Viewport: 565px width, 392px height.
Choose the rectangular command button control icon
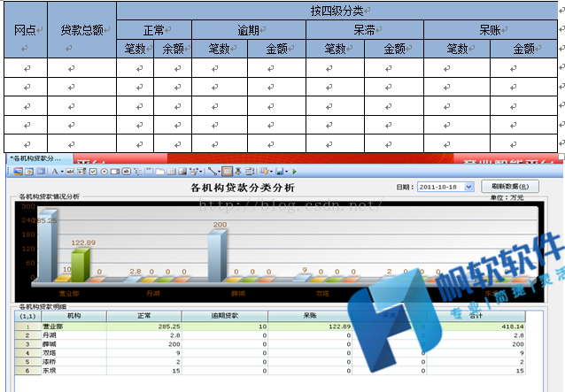click(115, 172)
